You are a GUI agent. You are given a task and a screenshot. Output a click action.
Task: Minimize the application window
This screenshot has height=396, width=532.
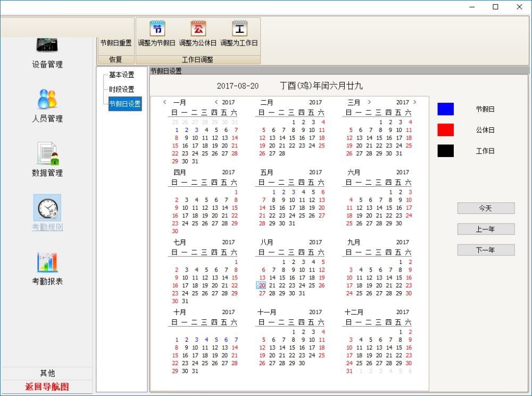(x=472, y=7)
